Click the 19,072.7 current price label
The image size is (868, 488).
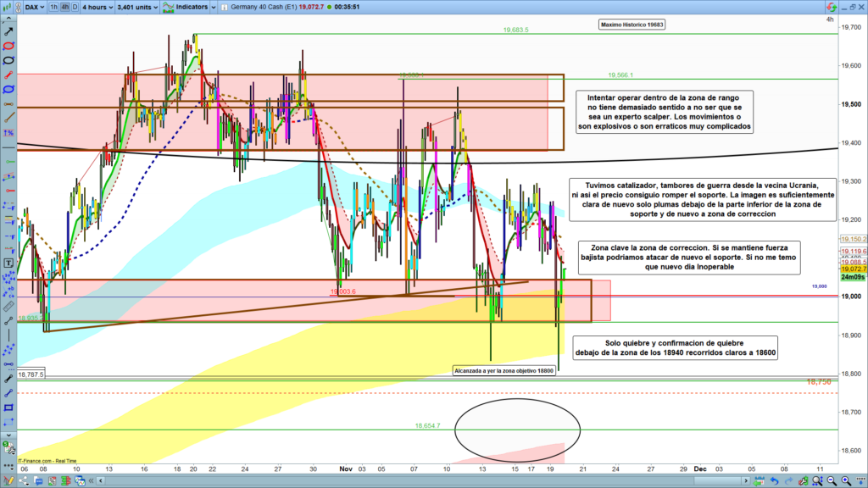point(851,269)
